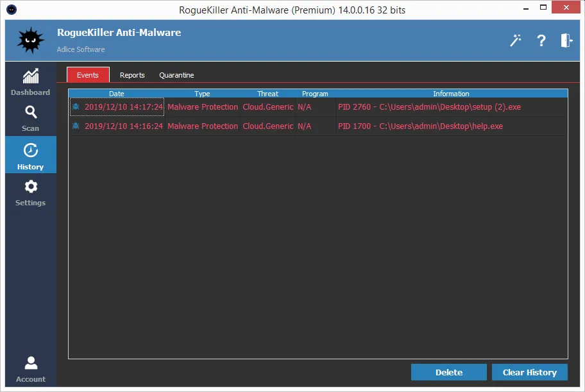This screenshot has height=392, width=585.
Task: Minimize the RogueKiller window
Action: pyautogui.click(x=526, y=8)
